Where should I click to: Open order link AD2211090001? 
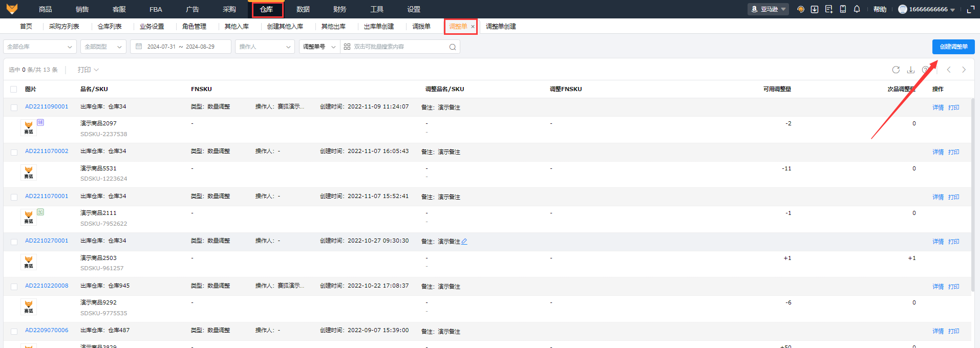[47, 106]
